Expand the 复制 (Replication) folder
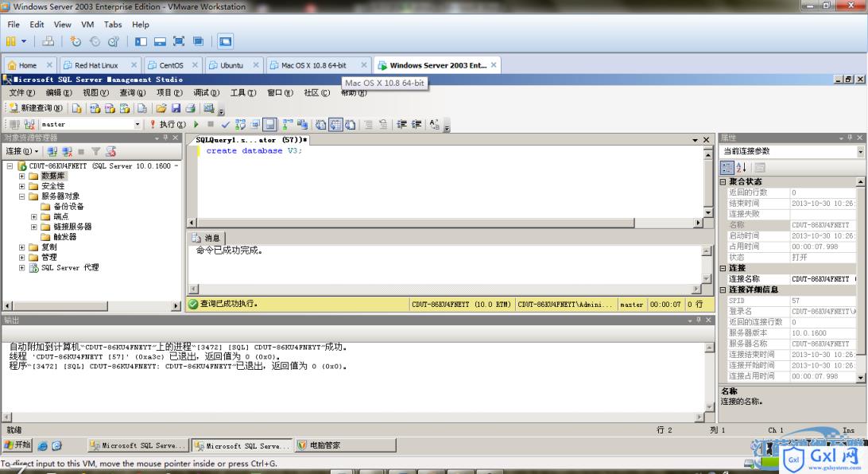Screen dimensions: 868x474 [x=21, y=247]
